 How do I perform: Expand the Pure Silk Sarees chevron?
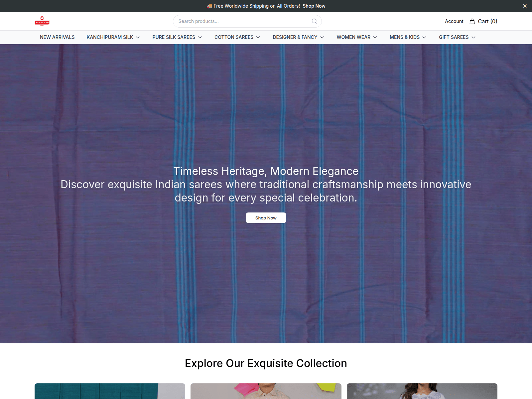click(x=200, y=37)
